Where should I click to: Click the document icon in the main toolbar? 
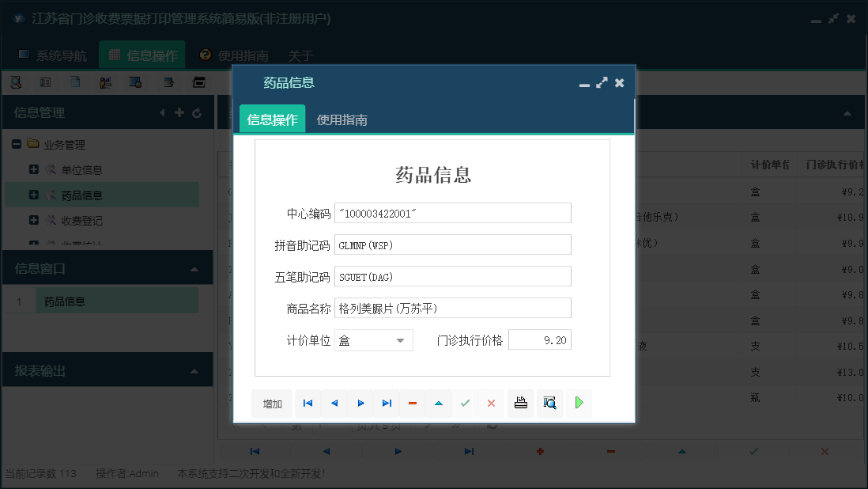point(76,81)
